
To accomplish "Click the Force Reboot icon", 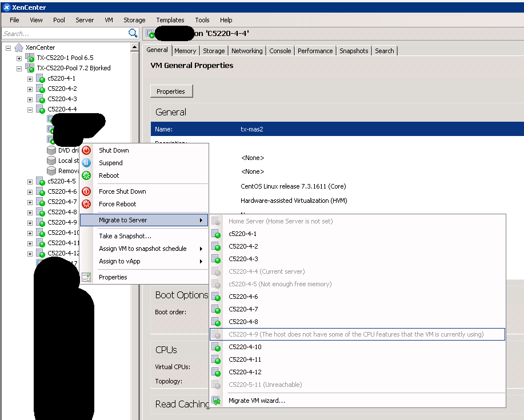I will (x=86, y=204).
